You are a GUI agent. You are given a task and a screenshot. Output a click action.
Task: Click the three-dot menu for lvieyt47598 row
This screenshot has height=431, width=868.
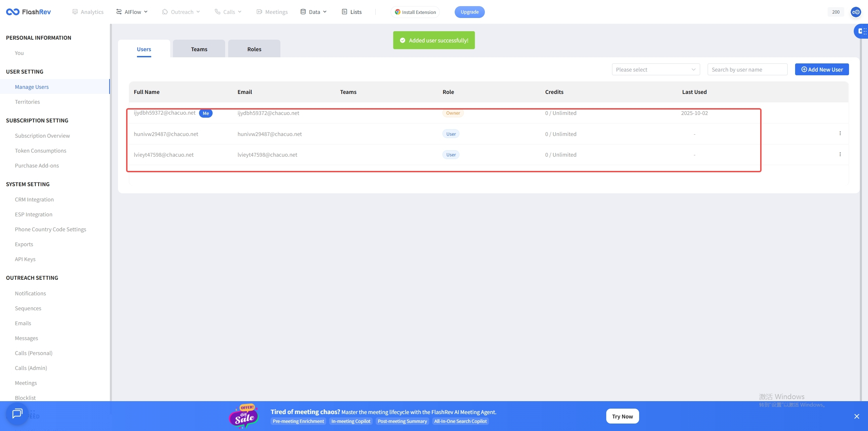click(x=840, y=154)
